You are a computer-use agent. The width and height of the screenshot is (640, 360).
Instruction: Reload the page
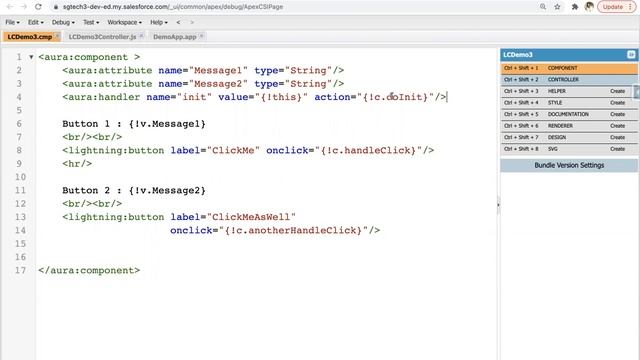pyautogui.click(x=38, y=7)
